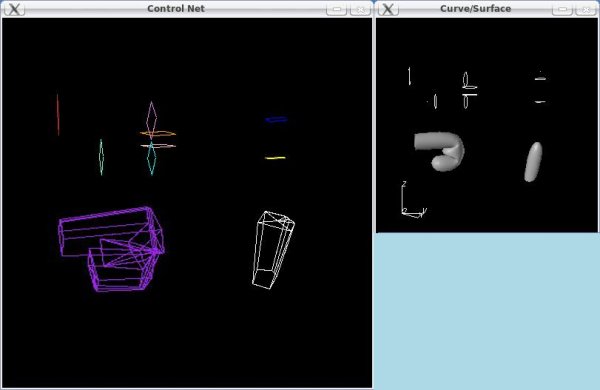The image size is (600, 390).
Task: Minimize the Curve/Surface window
Action: pyautogui.click(x=562, y=9)
